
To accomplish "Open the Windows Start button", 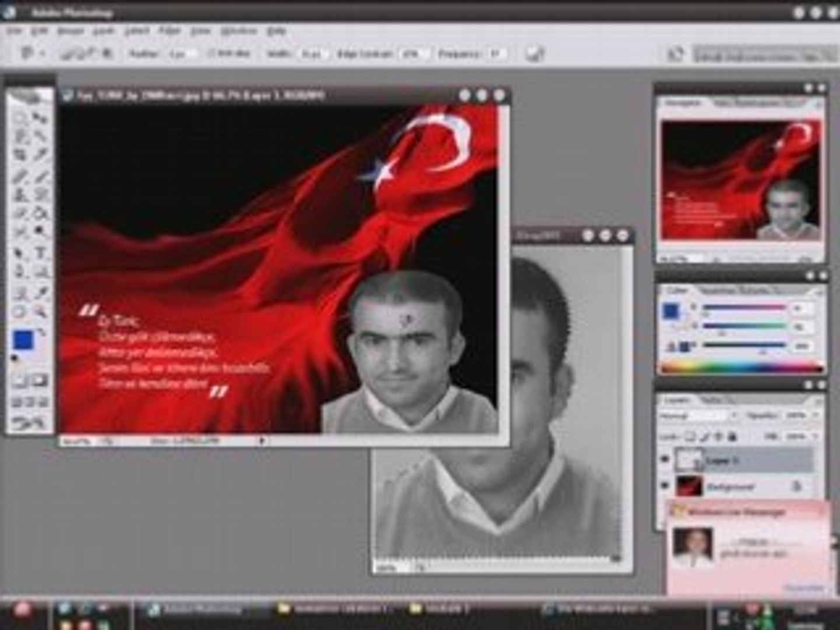I will (x=22, y=610).
